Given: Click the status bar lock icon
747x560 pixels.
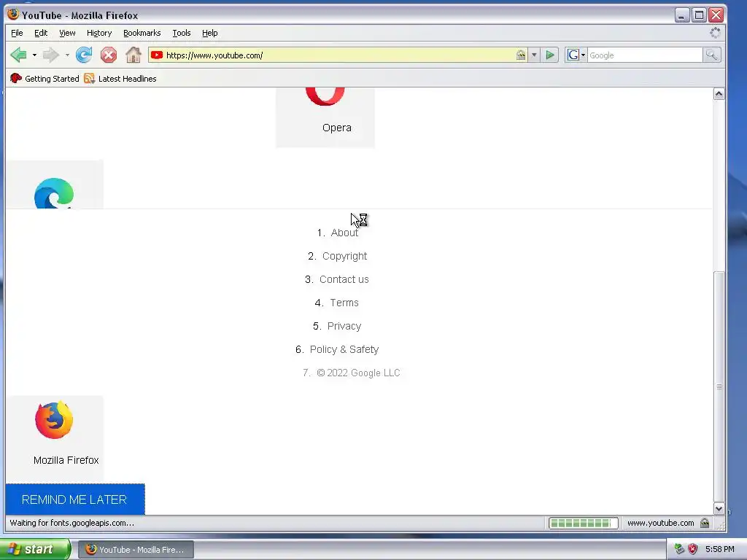Looking at the screenshot, I should (705, 523).
